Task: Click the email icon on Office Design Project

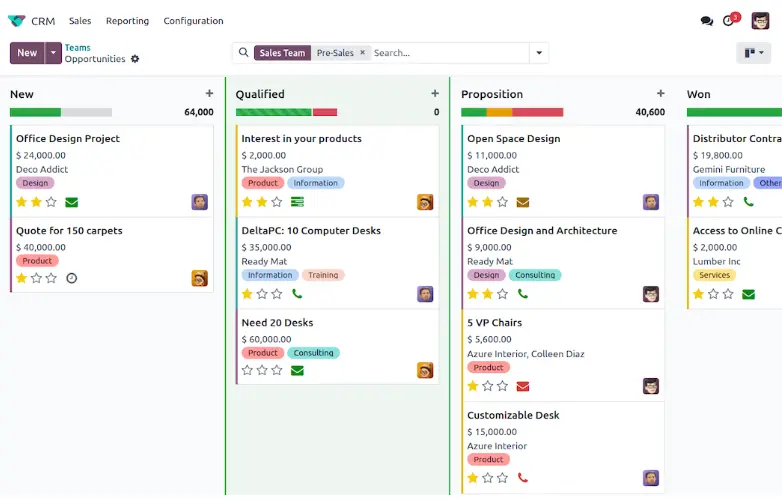Action: click(x=72, y=202)
